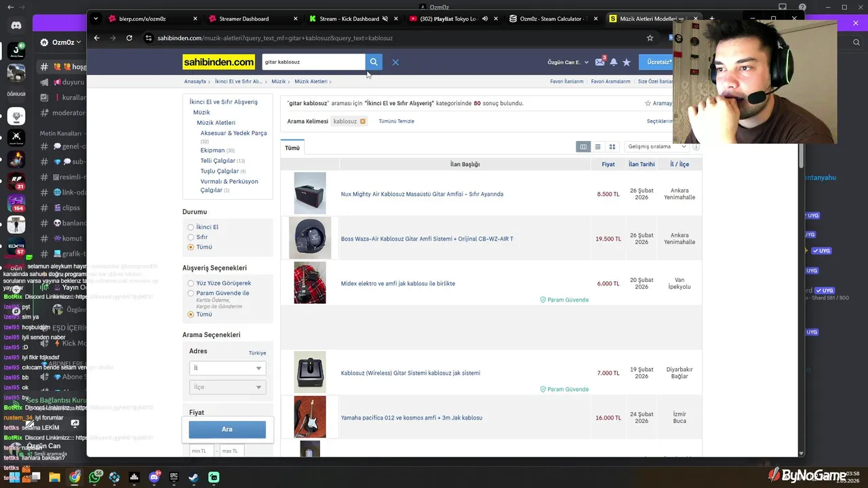Open 'Aksesuar & Yedek Parça' category
This screenshot has width=868, height=488.
[233, 133]
